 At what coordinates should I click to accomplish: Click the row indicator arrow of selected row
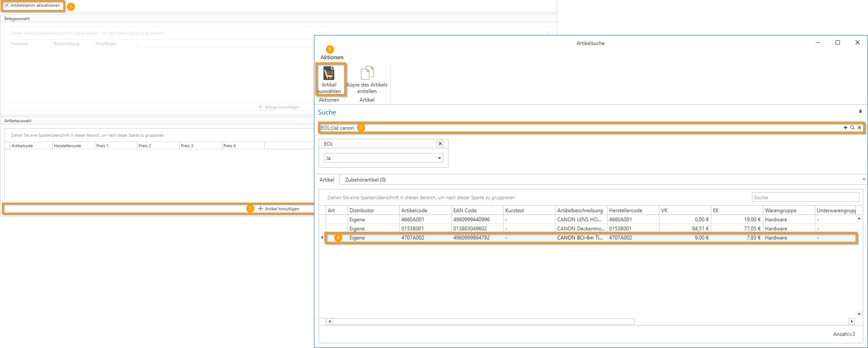tap(323, 238)
